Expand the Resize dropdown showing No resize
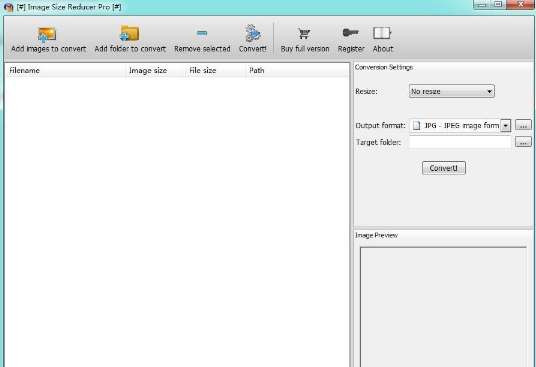This screenshot has height=367, width=536. 452,91
